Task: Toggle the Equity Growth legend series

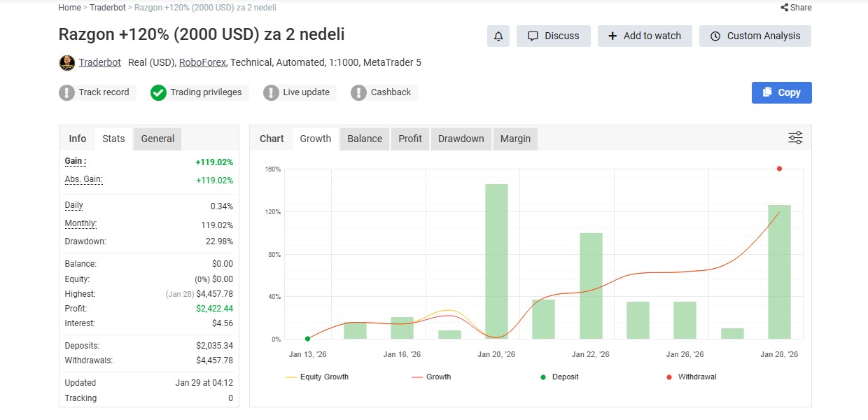Action: click(x=317, y=377)
